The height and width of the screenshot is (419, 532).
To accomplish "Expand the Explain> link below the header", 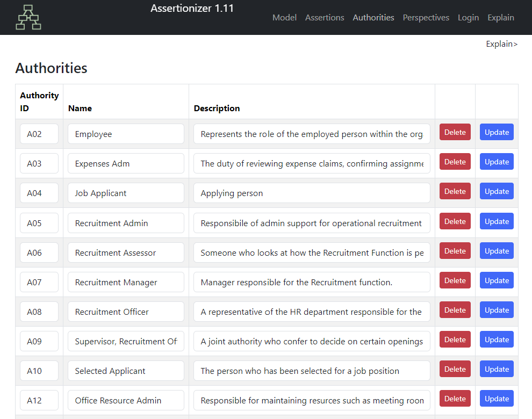I will tap(501, 44).
